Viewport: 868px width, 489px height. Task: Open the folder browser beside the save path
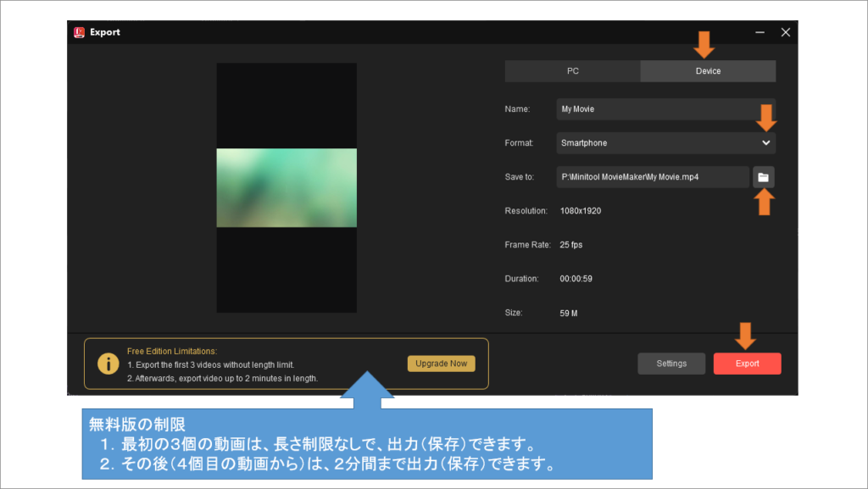coord(764,176)
